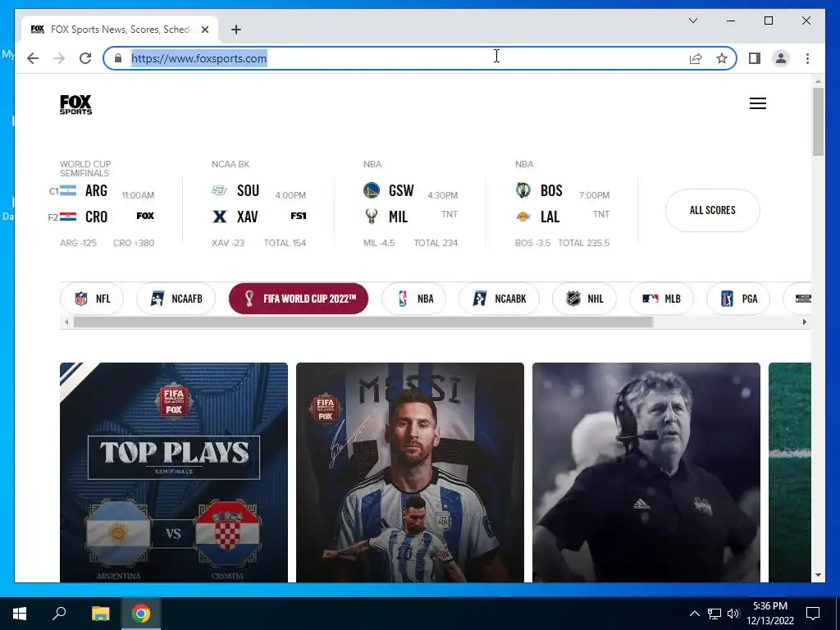Click the league bar left scroll arrow
840x630 pixels.
coord(66,322)
